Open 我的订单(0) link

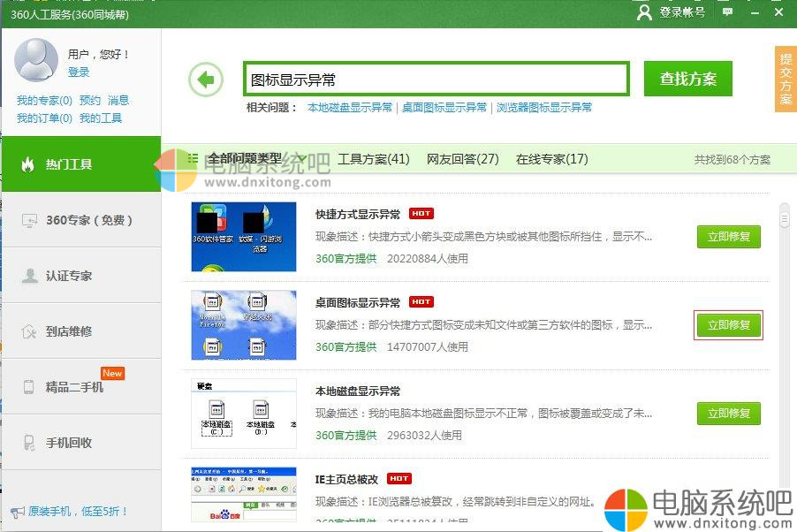tap(44, 118)
